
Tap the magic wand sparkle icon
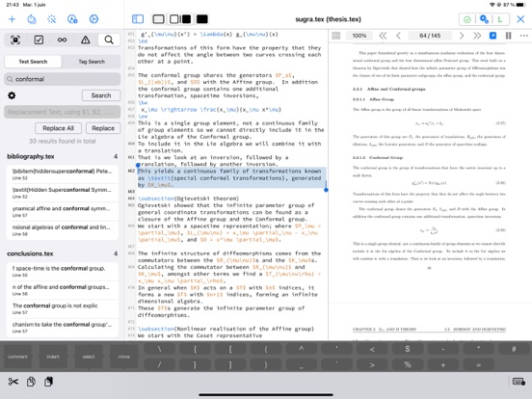52,19
